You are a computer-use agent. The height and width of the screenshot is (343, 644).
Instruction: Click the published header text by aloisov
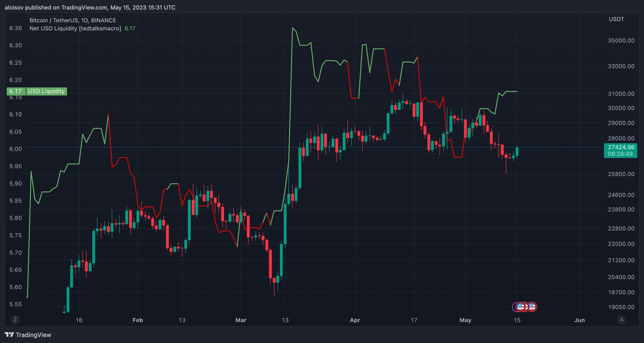(90, 8)
